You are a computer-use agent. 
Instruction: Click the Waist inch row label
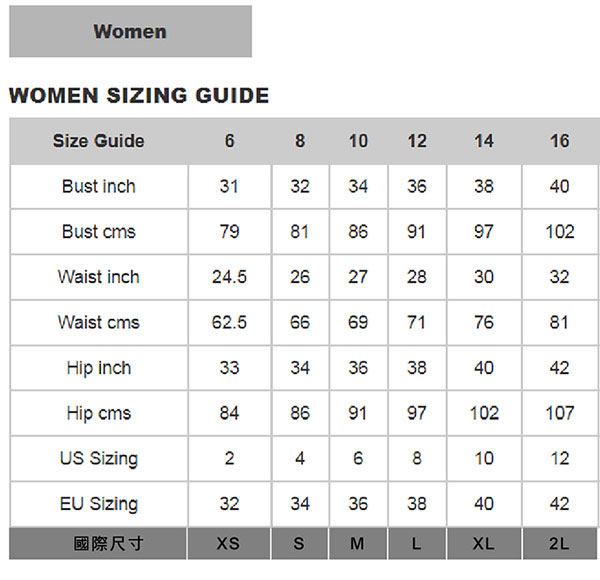(98, 277)
